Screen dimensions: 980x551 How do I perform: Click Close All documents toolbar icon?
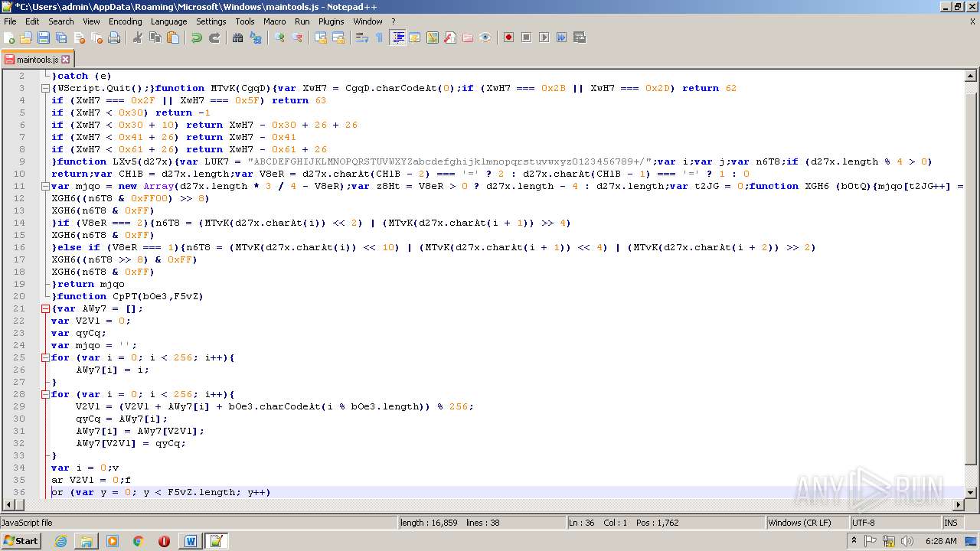click(x=96, y=37)
